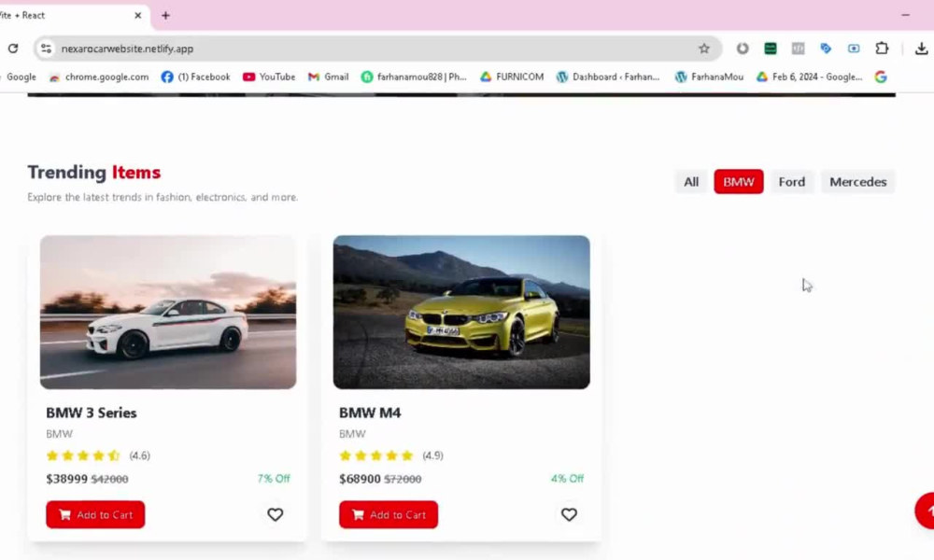The image size is (934, 560).
Task: Click the address bar URL field
Action: (x=377, y=49)
